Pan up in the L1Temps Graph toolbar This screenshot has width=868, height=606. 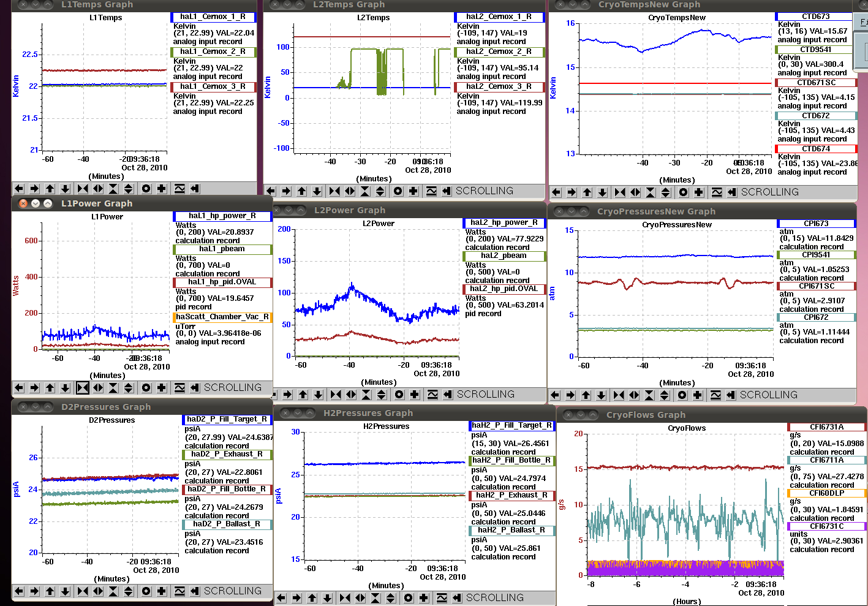(50, 189)
